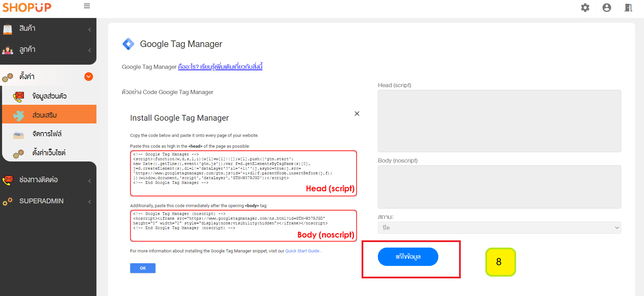Open the สถานะ status dropdown
The width and height of the screenshot is (644, 296).
click(x=499, y=228)
